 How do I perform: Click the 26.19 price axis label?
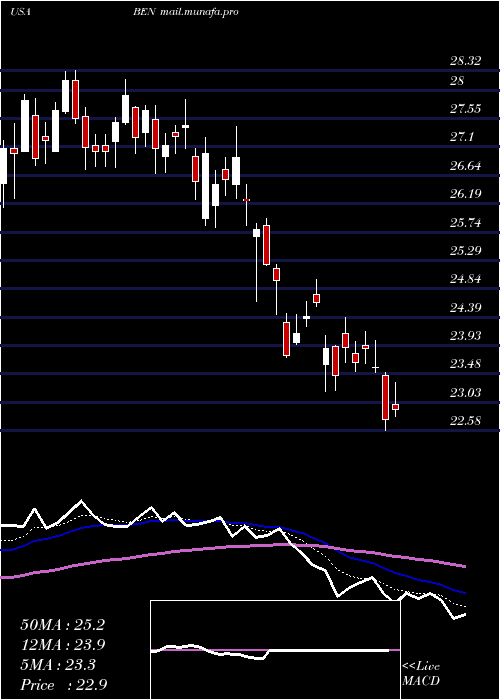coord(465,194)
